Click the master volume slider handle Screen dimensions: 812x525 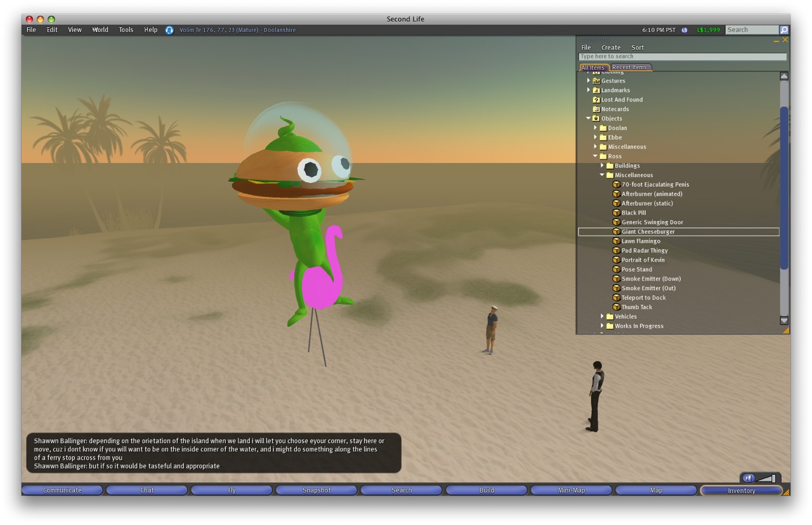pyautogui.click(x=773, y=478)
